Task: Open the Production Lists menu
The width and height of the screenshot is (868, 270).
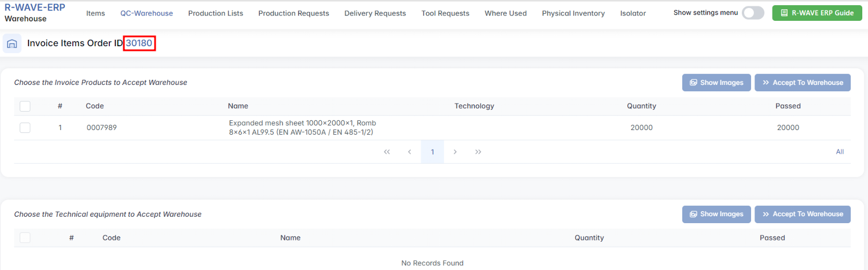Action: coord(215,13)
